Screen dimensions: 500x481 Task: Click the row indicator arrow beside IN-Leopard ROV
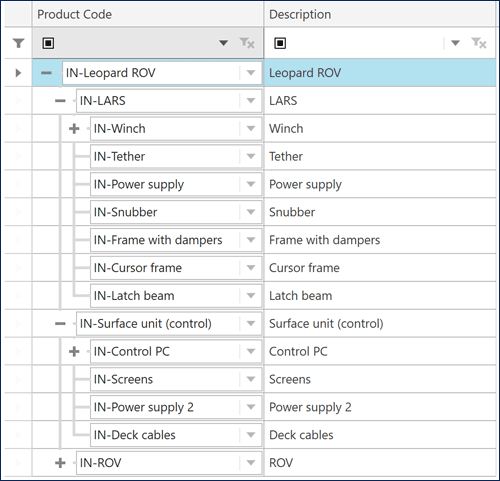point(18,73)
